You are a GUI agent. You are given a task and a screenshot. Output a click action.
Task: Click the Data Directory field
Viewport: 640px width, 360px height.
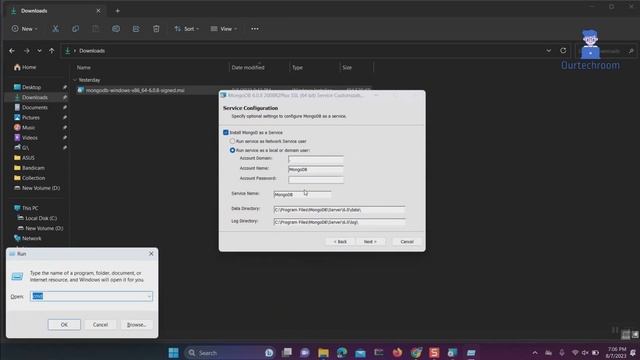(x=339, y=210)
